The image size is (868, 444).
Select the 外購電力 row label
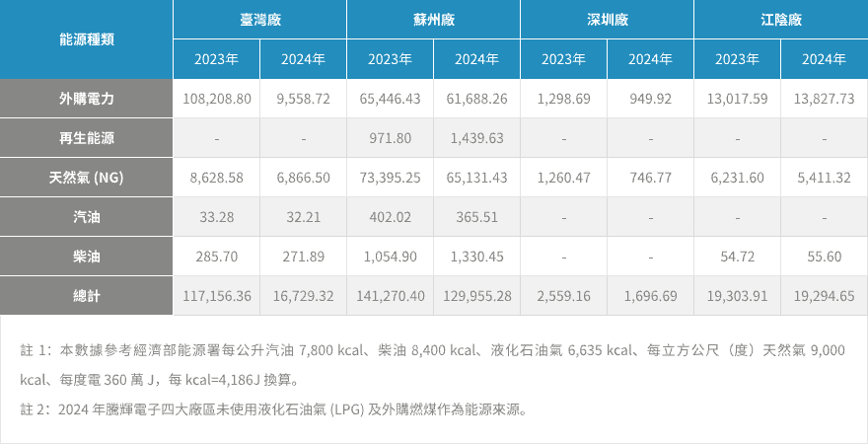coord(87,99)
